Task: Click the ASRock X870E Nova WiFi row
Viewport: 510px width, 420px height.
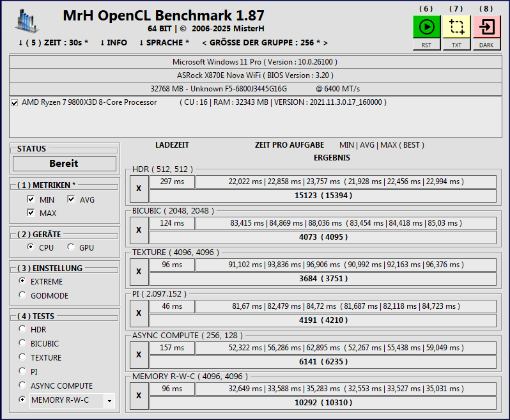Action: pos(256,75)
